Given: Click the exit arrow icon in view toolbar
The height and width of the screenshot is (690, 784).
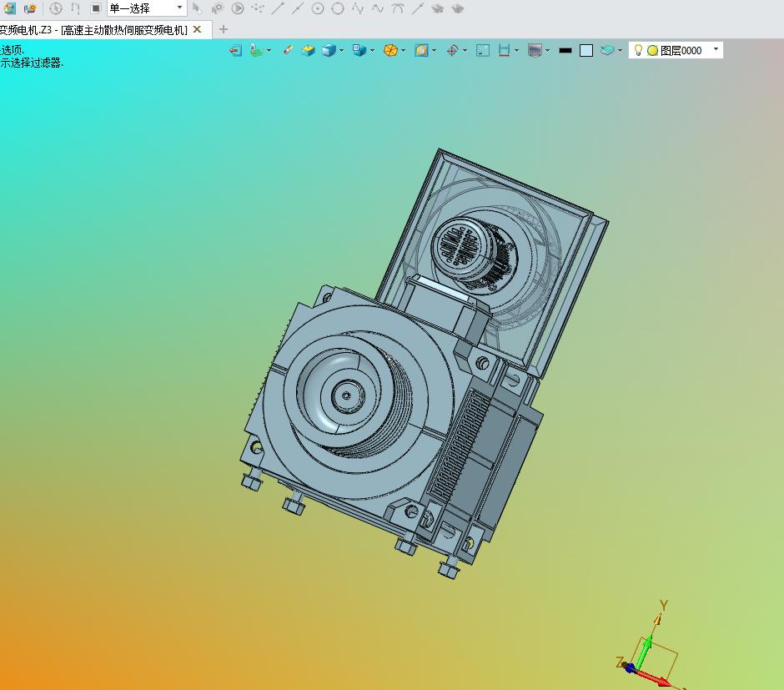Looking at the screenshot, I should coord(235,51).
